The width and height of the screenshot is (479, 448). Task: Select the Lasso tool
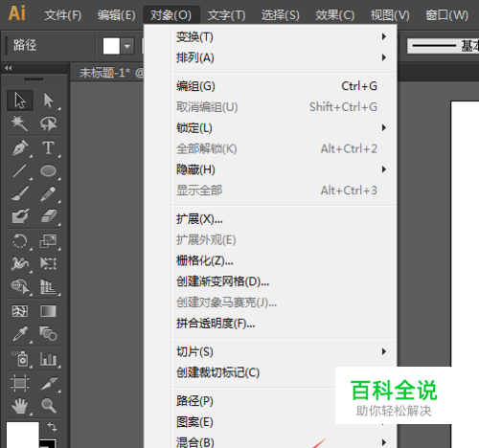tap(49, 123)
